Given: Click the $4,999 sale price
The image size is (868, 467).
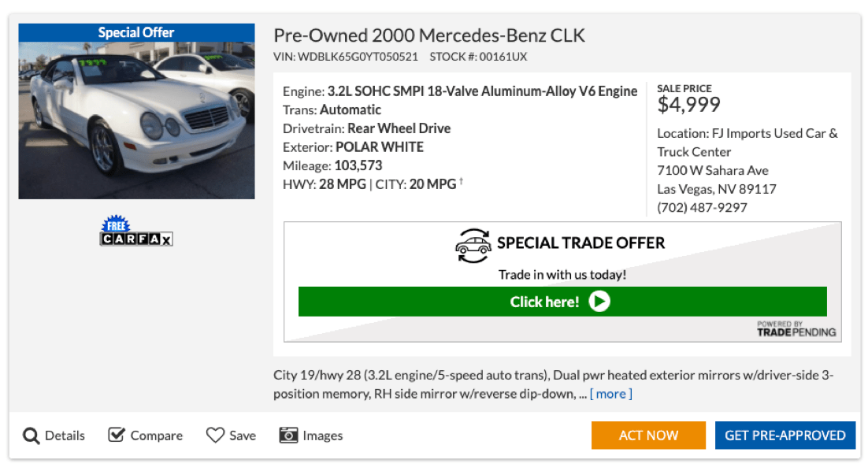Looking at the screenshot, I should [688, 105].
